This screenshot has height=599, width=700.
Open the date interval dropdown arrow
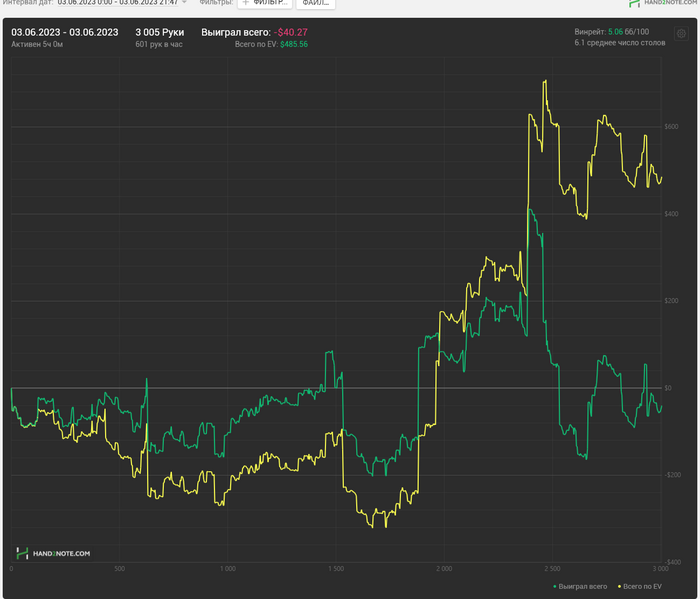184,2
